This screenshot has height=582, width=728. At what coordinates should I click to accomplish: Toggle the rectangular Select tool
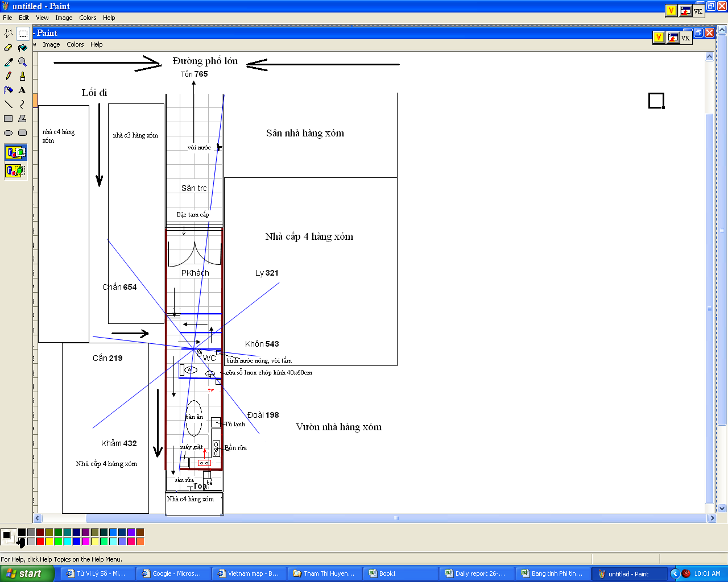pos(22,34)
